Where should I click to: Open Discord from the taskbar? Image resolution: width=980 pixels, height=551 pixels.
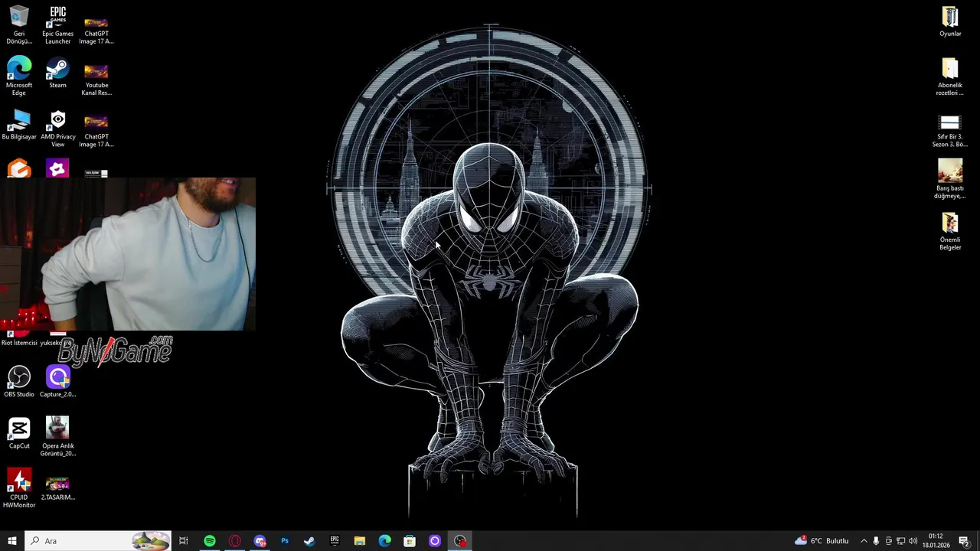(260, 541)
